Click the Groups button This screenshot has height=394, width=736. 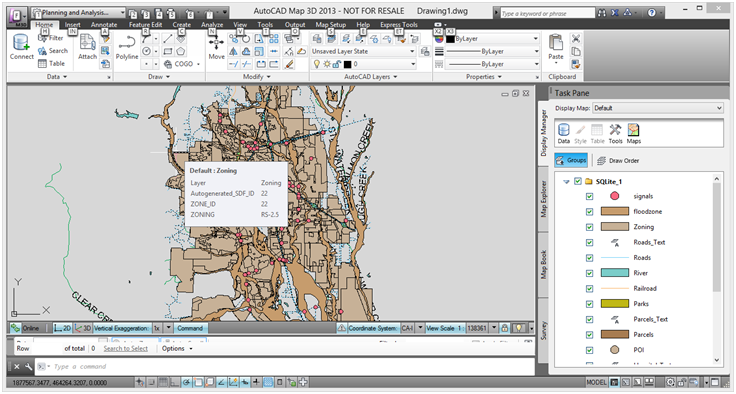click(x=571, y=160)
